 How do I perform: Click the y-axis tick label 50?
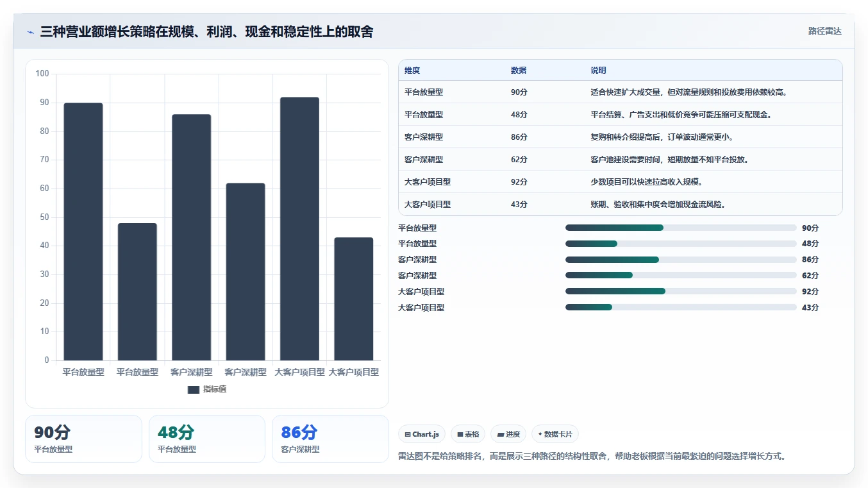coord(44,217)
